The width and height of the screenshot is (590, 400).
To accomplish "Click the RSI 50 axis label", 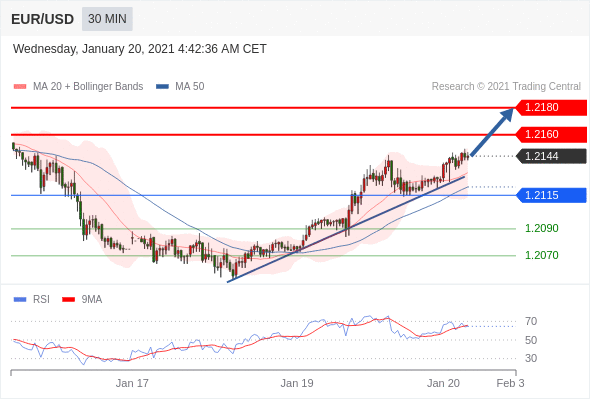I will click(x=531, y=340).
